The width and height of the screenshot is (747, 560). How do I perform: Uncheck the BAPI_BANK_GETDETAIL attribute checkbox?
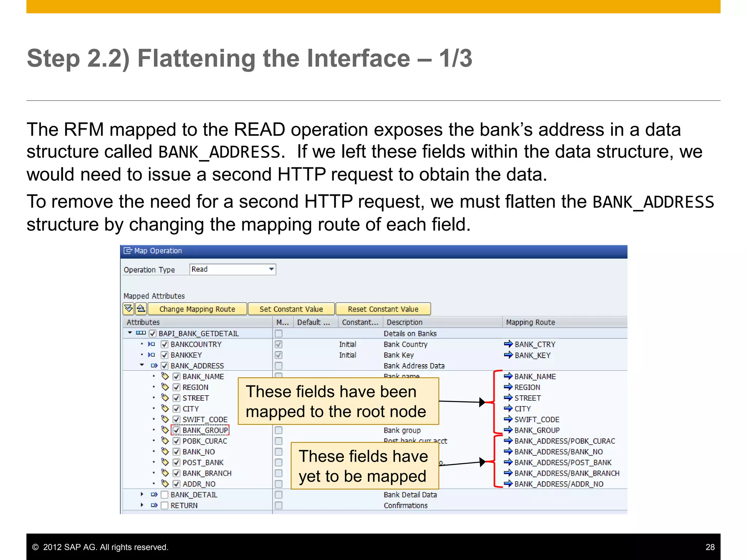pyautogui.click(x=153, y=334)
